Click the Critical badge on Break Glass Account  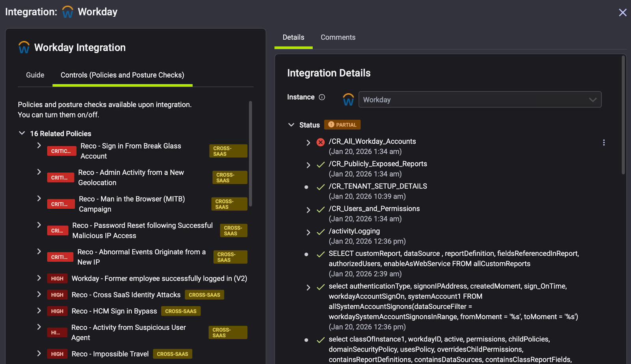point(62,151)
